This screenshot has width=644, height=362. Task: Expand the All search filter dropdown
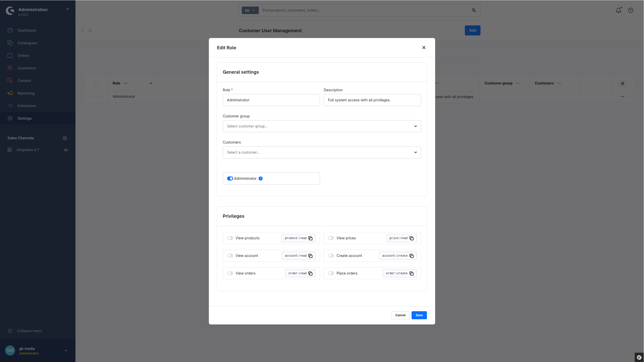[250, 10]
